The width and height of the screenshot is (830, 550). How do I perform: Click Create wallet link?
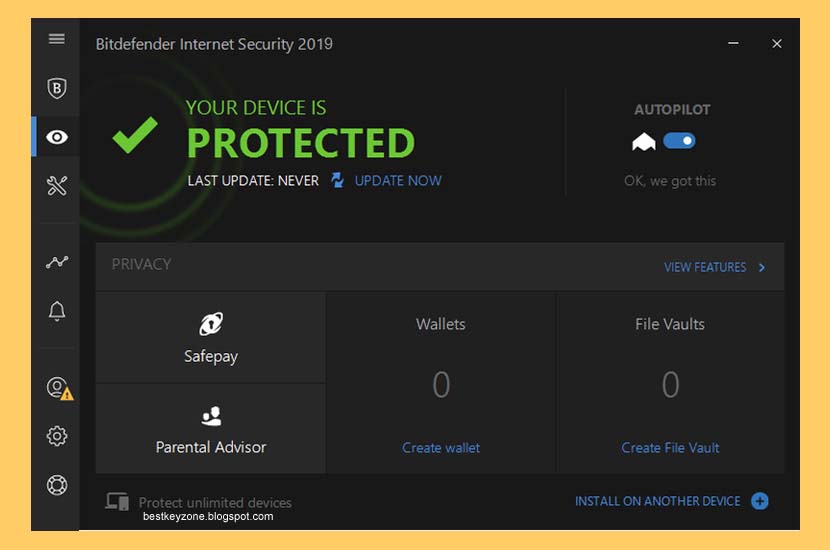tap(441, 448)
